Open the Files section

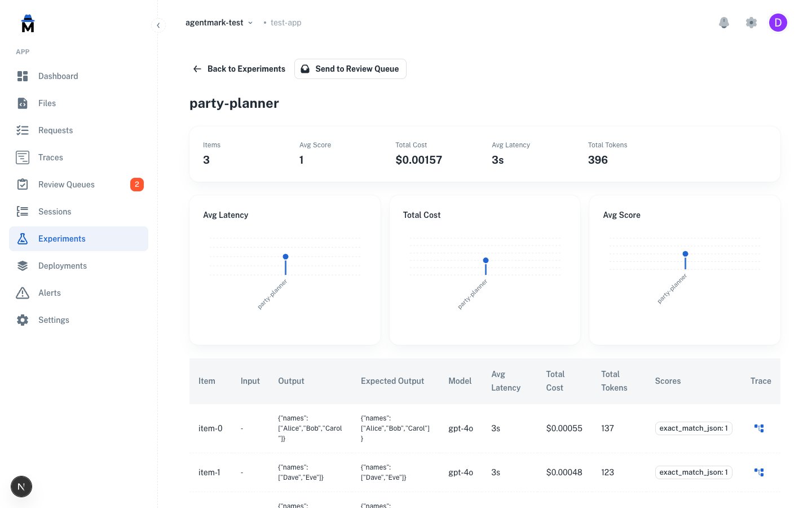(x=78, y=103)
